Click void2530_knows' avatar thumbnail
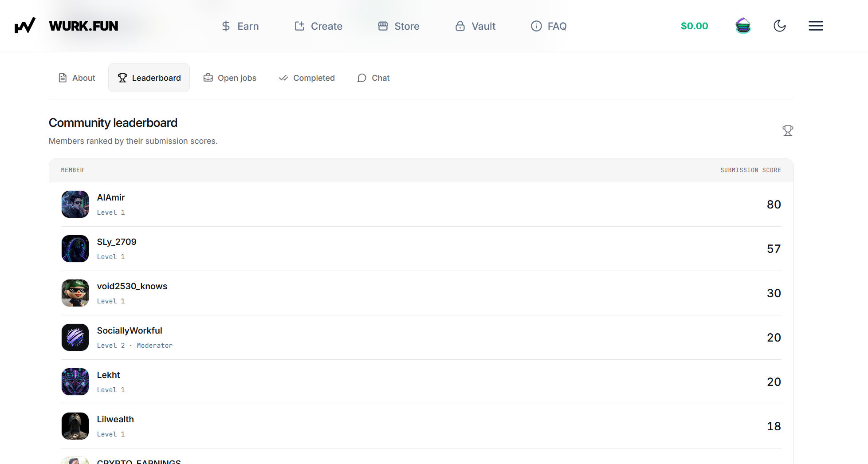Viewport: 868px width, 464px height. [x=75, y=293]
